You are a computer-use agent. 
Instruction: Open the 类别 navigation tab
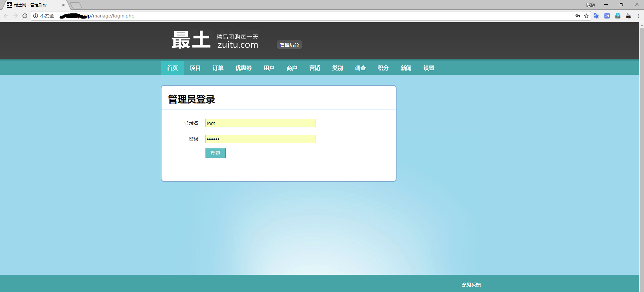337,68
